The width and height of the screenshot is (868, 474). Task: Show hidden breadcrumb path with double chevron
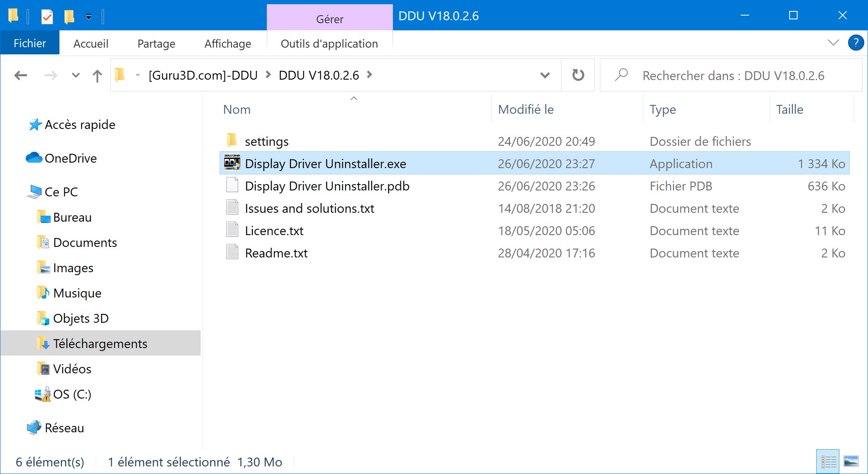pos(138,75)
